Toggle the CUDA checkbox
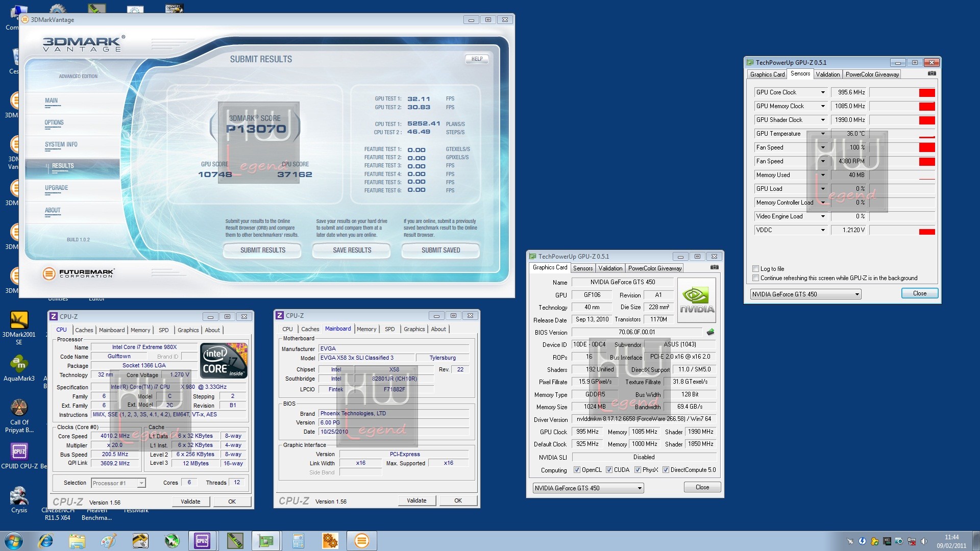Screen dimensions: 980x551 (609, 470)
